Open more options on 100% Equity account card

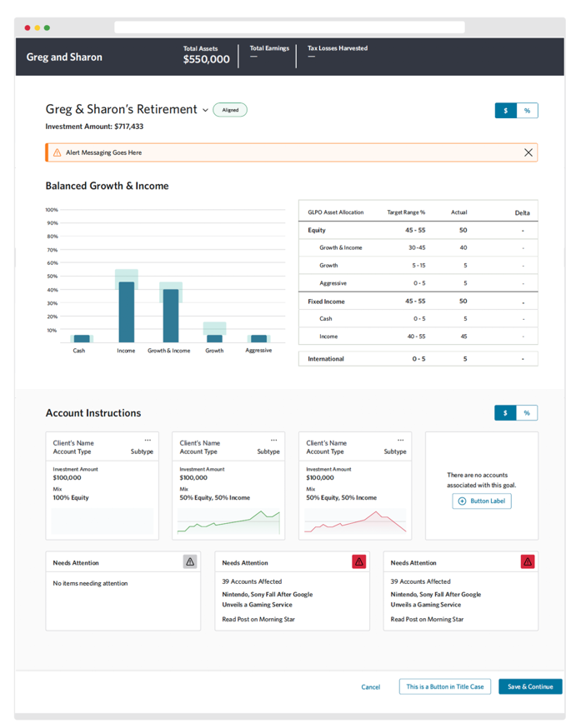pyautogui.click(x=148, y=440)
